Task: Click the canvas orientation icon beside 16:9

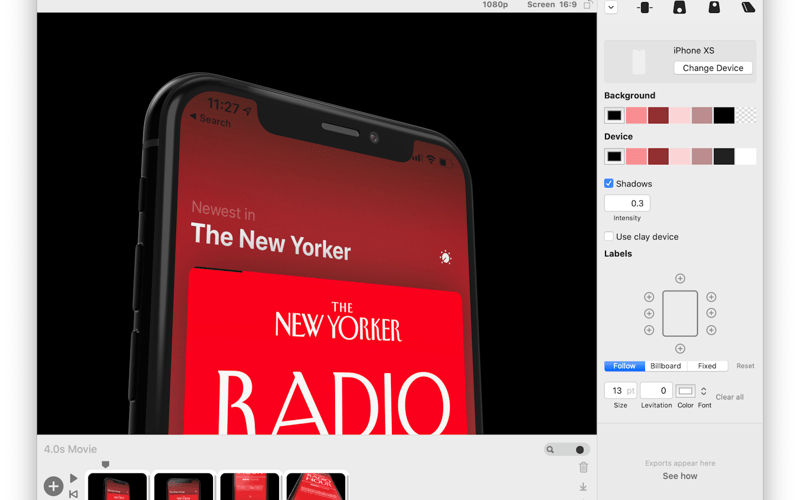Action: pos(588,5)
